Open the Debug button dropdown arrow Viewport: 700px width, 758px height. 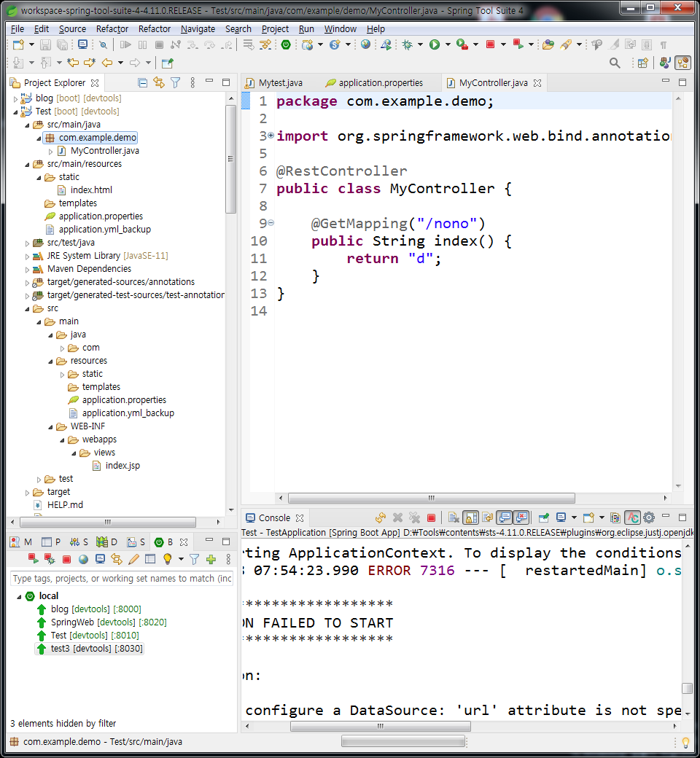pyautogui.click(x=420, y=45)
